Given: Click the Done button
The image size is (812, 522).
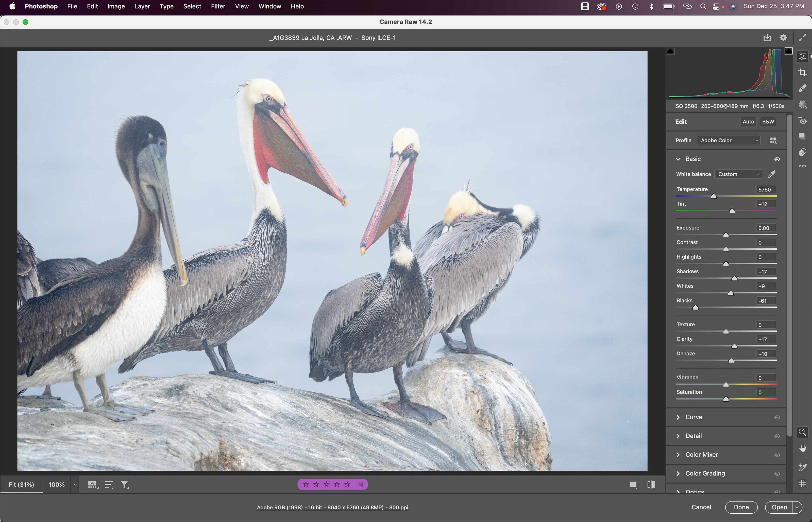Looking at the screenshot, I should tap(741, 508).
